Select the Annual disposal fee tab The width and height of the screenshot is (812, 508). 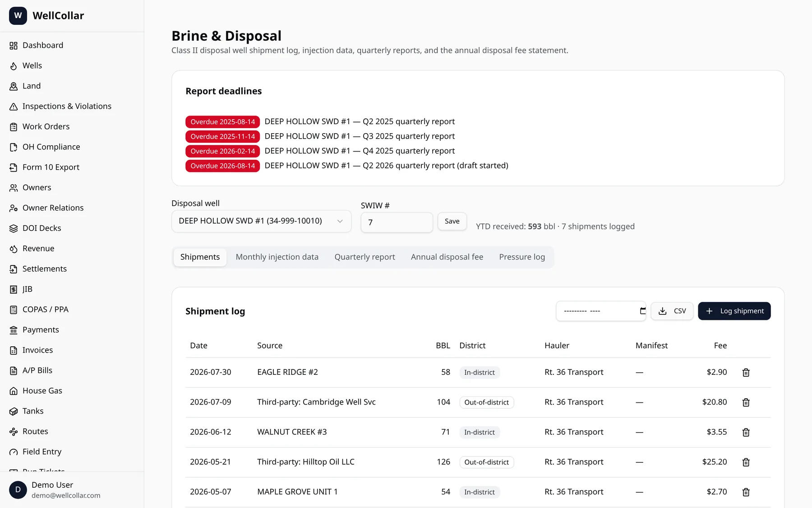447,257
